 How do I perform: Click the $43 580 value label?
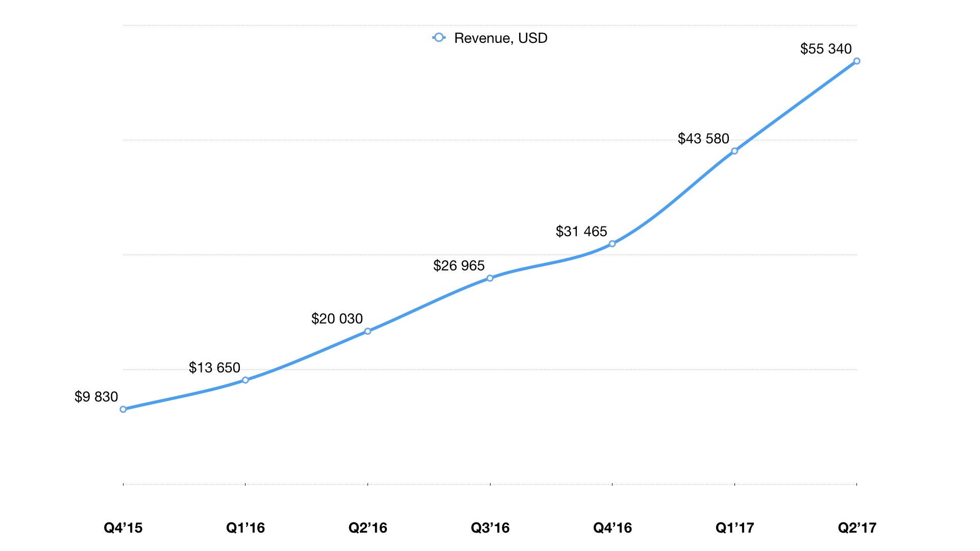pos(703,139)
